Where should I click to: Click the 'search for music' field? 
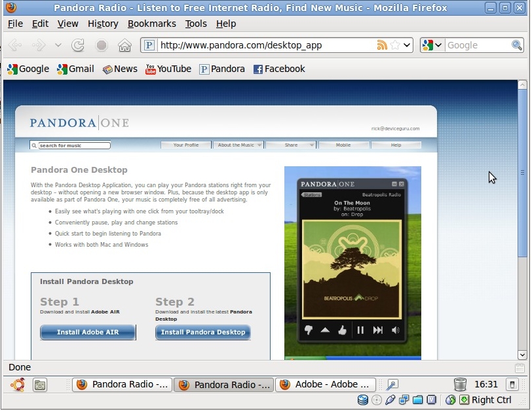pos(74,145)
